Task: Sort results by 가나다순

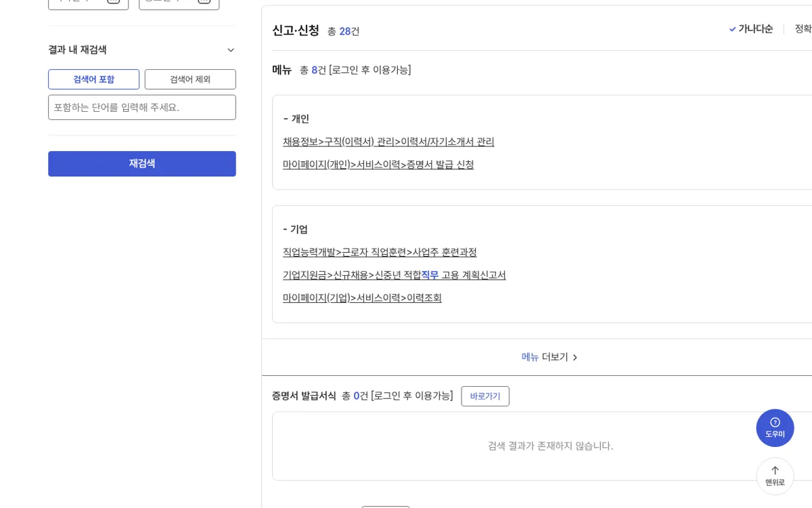Action: click(755, 29)
